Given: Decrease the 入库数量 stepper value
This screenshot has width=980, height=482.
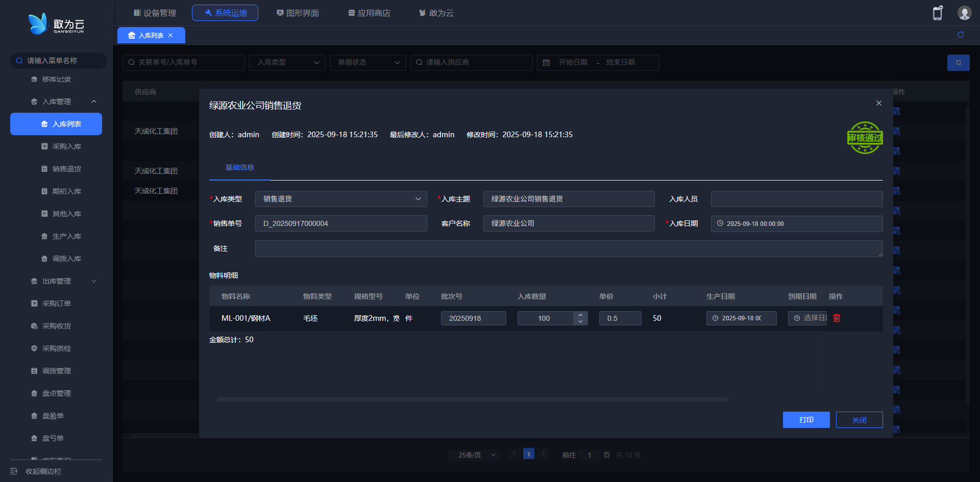Looking at the screenshot, I should (580, 321).
